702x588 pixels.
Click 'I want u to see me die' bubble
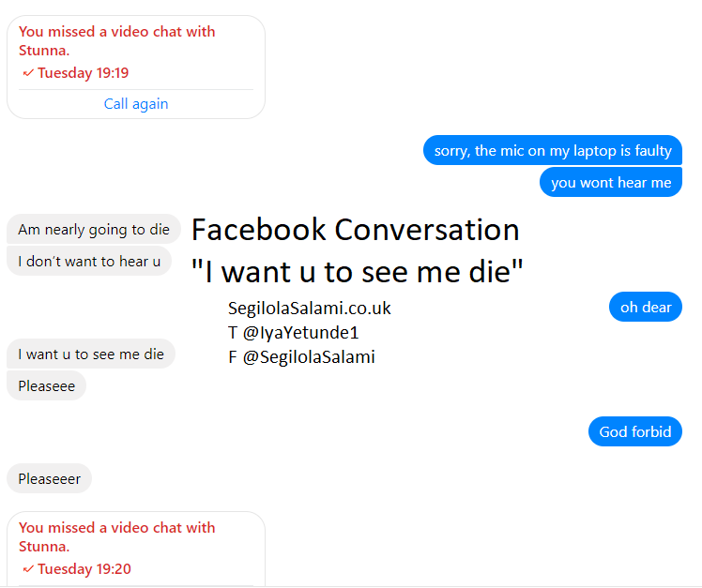(91, 354)
